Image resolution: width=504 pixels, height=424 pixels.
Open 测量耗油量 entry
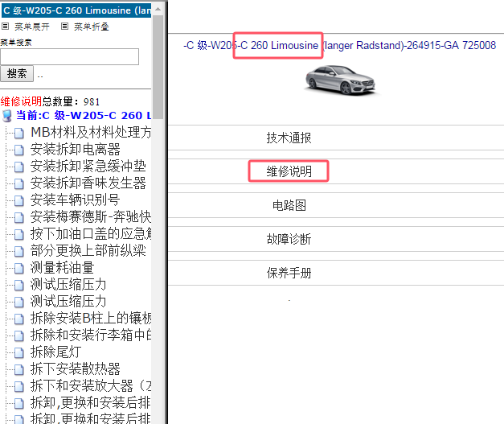pos(63,267)
